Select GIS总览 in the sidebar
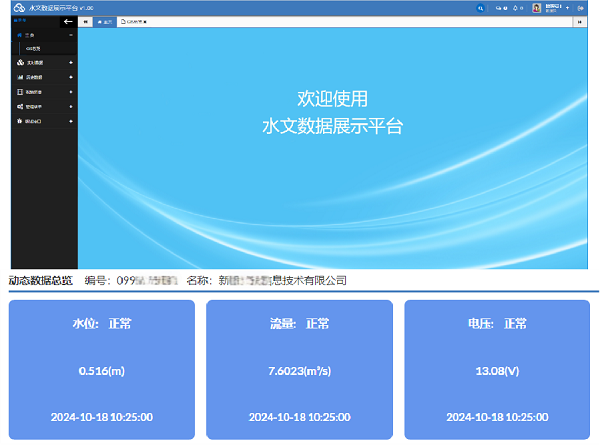The height and width of the screenshot is (445, 600). pyautogui.click(x=34, y=48)
